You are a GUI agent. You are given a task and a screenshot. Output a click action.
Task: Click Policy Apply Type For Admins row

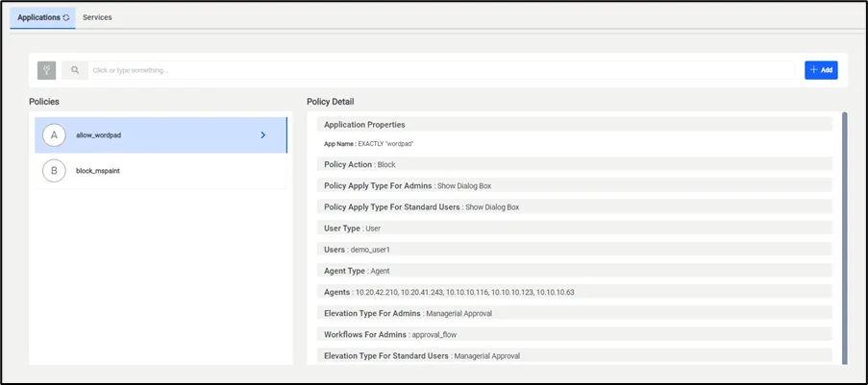[x=575, y=186]
